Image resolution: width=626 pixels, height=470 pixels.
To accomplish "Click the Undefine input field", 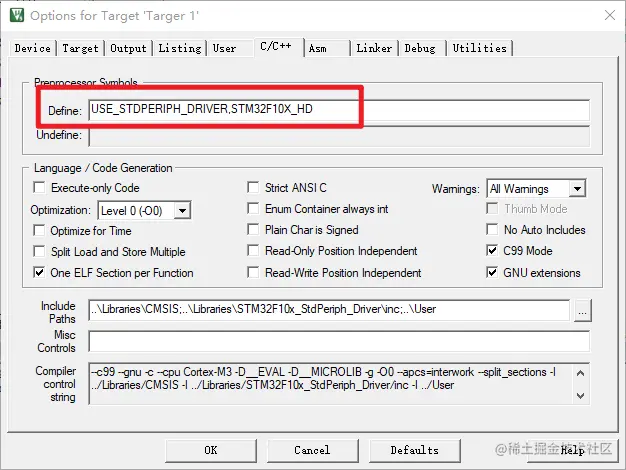I will pyautogui.click(x=339, y=136).
